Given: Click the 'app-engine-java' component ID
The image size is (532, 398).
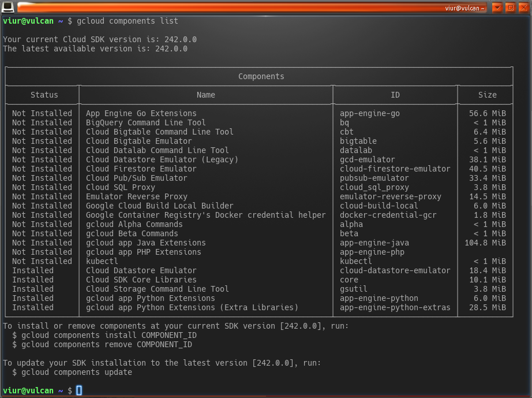Looking at the screenshot, I should [374, 243].
